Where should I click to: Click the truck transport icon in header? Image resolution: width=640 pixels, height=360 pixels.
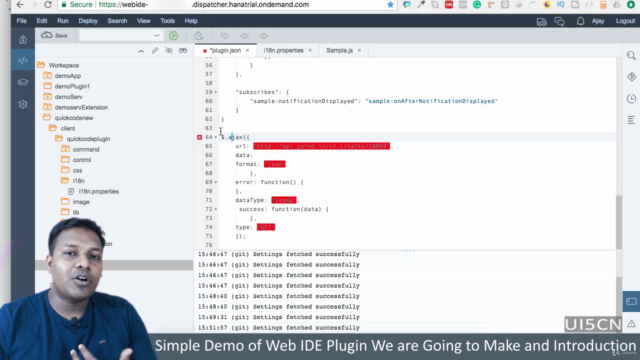point(542,22)
